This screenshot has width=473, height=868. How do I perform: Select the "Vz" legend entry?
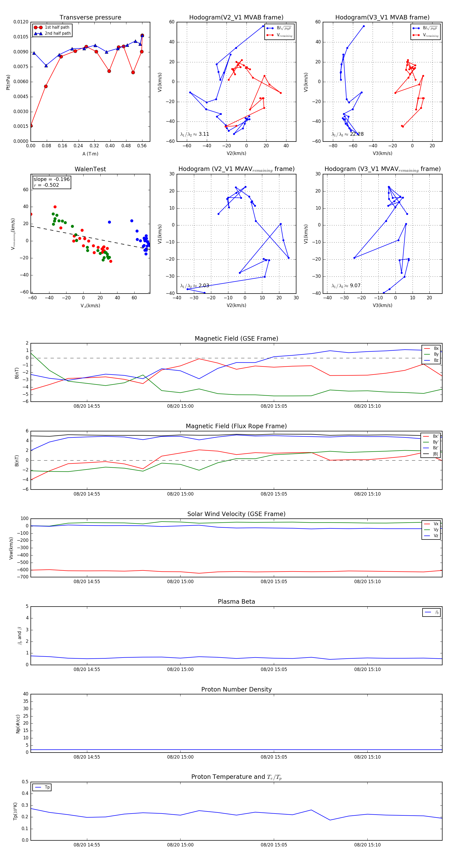click(431, 536)
